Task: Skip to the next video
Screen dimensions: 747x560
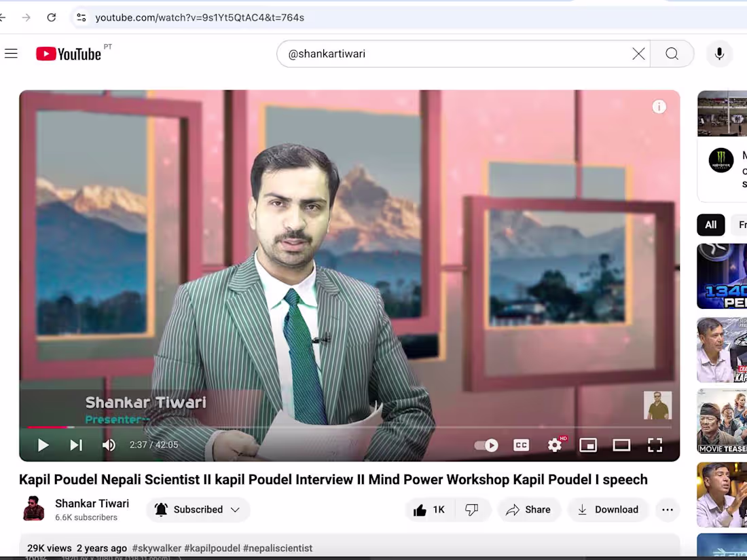Action: 76,445
